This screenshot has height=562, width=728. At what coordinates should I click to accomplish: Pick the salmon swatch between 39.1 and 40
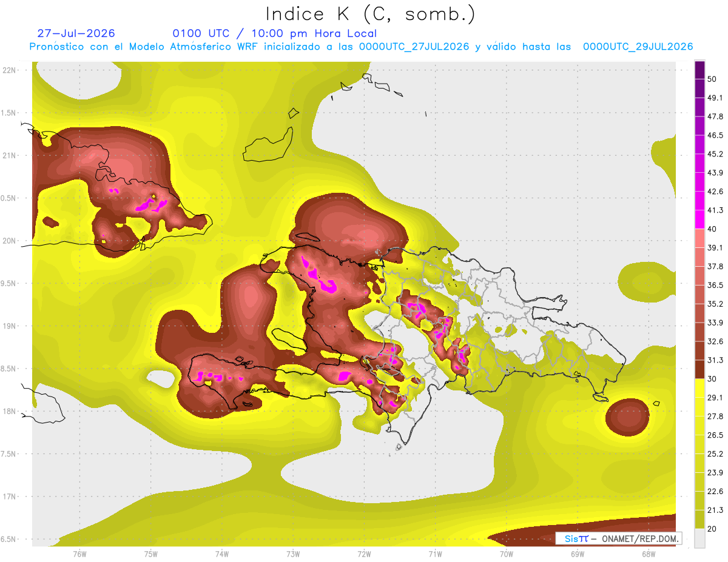[x=699, y=238]
